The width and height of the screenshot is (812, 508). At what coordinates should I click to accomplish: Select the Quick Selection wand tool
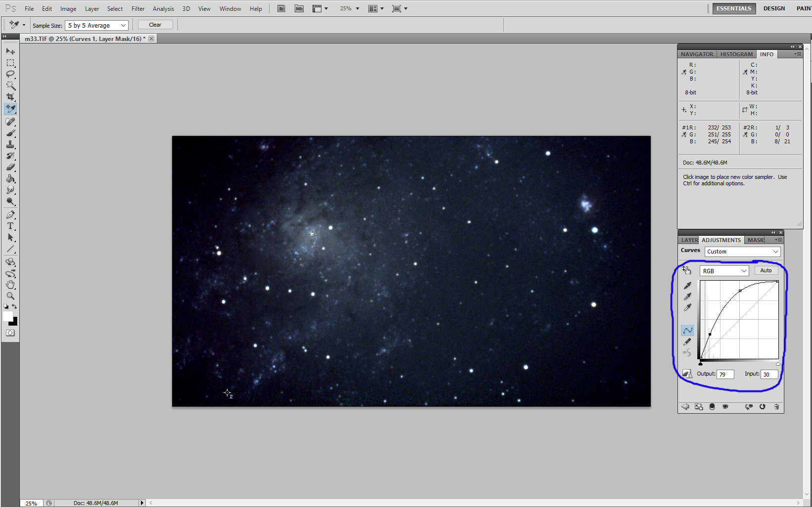pyautogui.click(x=10, y=85)
